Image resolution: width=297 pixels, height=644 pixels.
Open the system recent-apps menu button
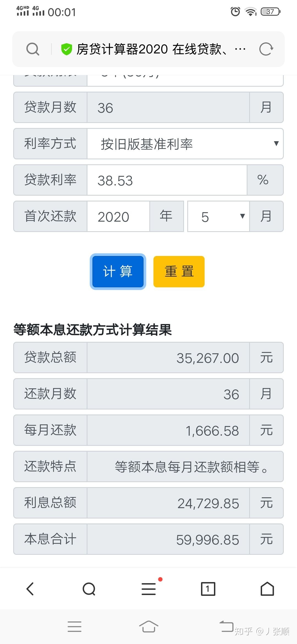[75, 627]
